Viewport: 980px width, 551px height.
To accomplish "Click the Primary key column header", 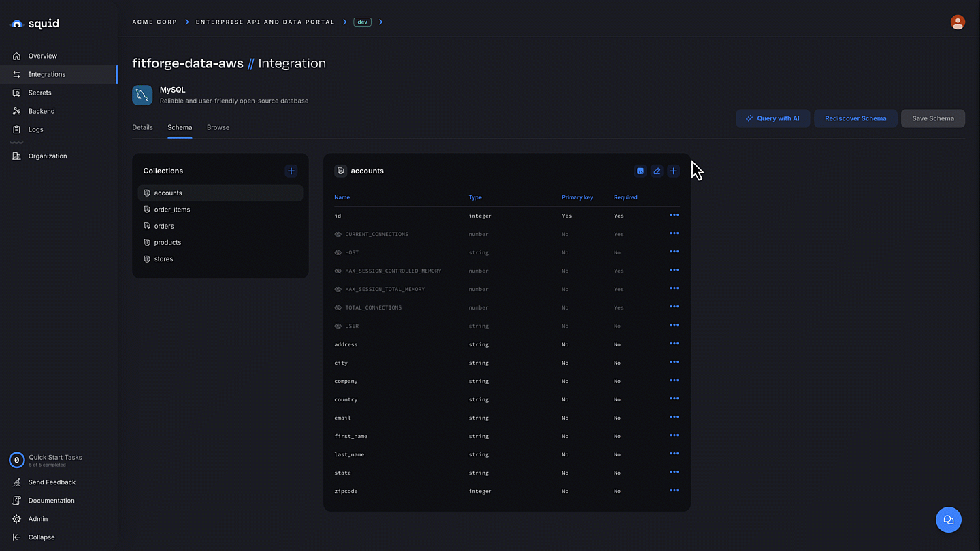I will 577,197.
